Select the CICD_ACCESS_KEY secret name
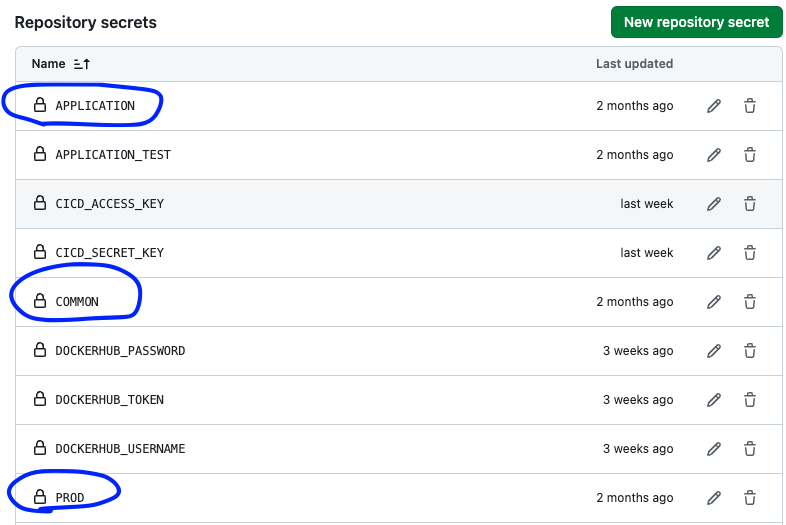The image size is (786, 525). (110, 204)
